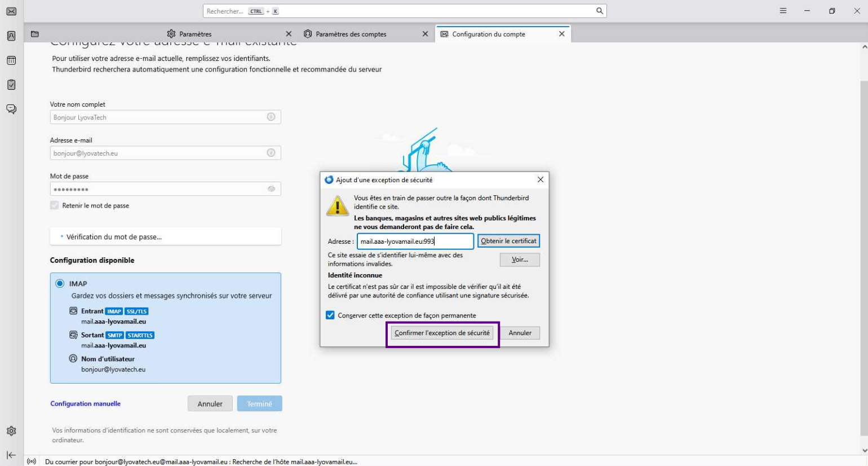Open Configuration manuelle link
This screenshot has width=868, height=466.
[86, 404]
